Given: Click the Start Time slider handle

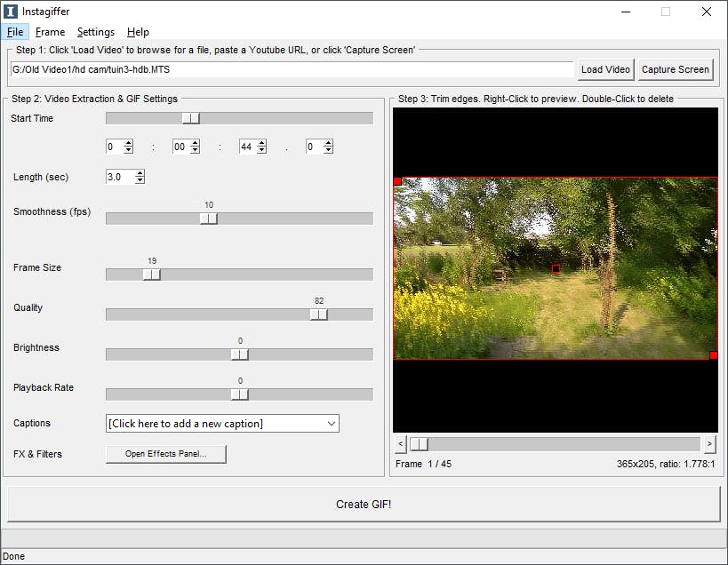Looking at the screenshot, I should coord(191,118).
